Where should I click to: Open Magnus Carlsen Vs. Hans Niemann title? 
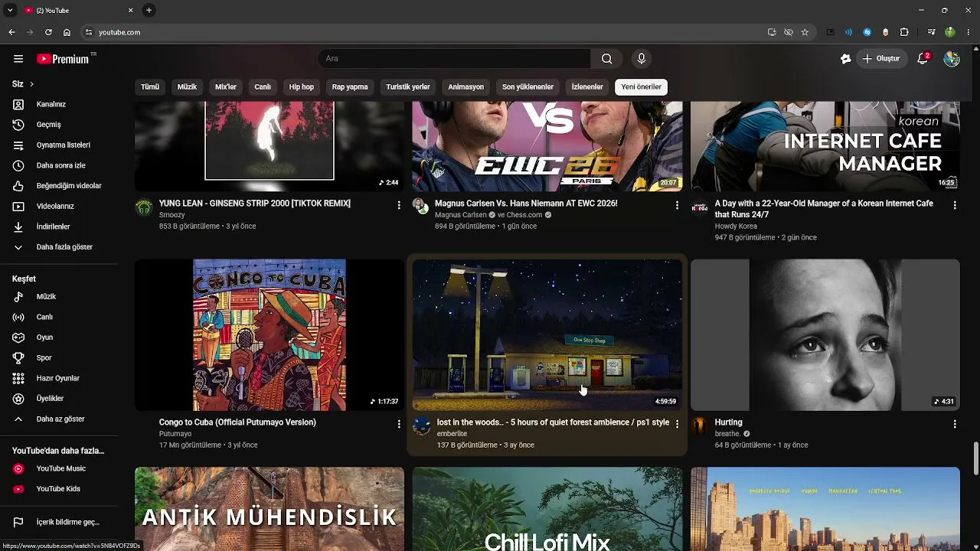526,204
